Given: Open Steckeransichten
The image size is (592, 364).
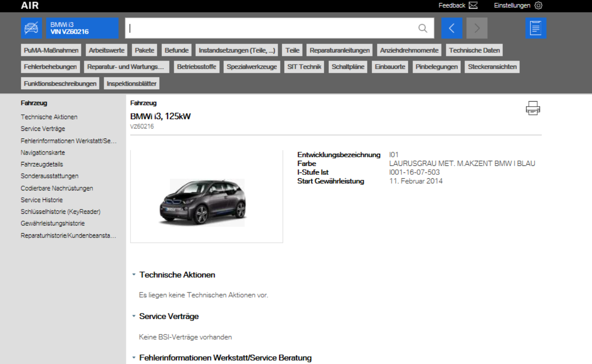Looking at the screenshot, I should 492,67.
